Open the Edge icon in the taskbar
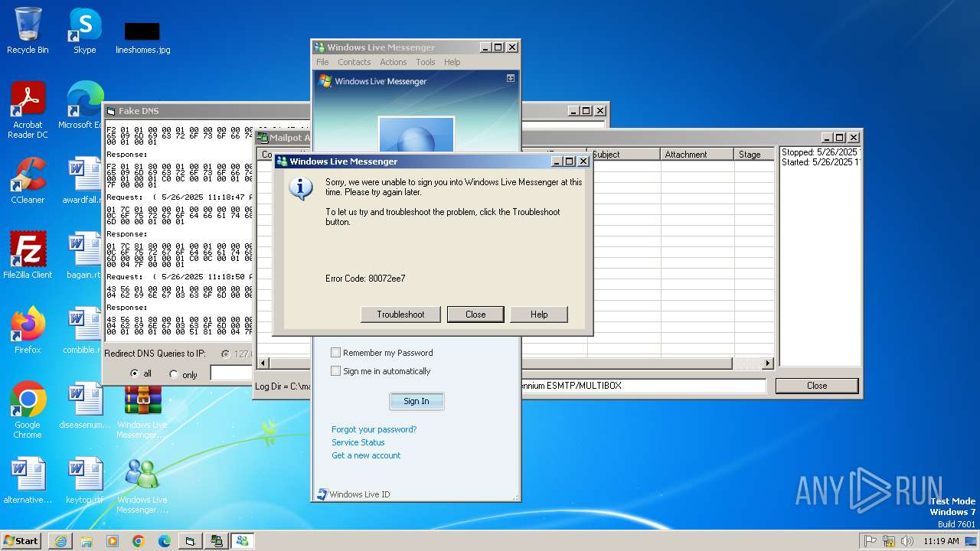 [x=165, y=541]
